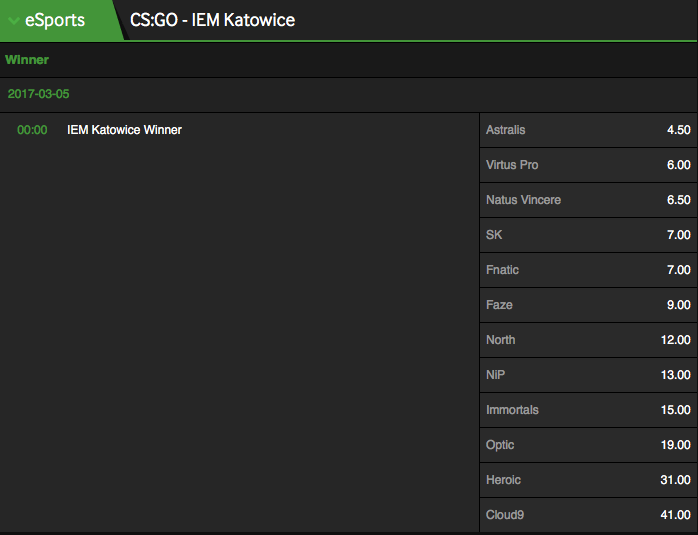Click the CS:GO - IEM Katowice heading
This screenshot has width=698, height=535.
(212, 20)
